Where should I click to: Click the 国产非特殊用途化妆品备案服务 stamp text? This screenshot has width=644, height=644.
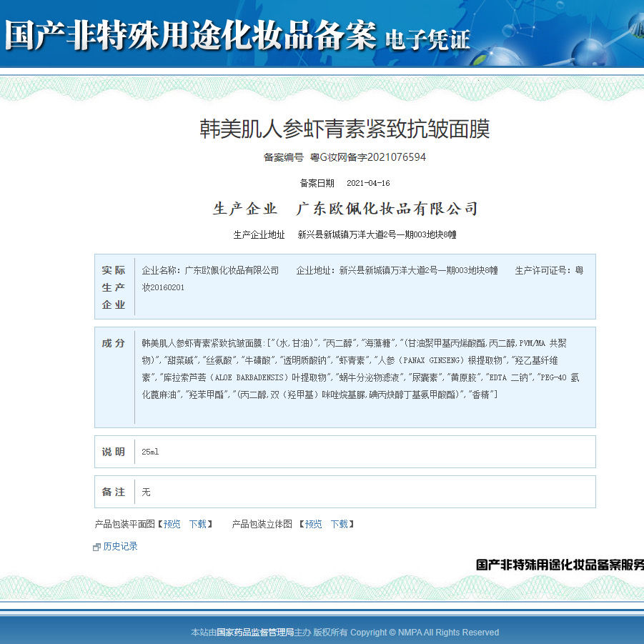click(x=560, y=565)
